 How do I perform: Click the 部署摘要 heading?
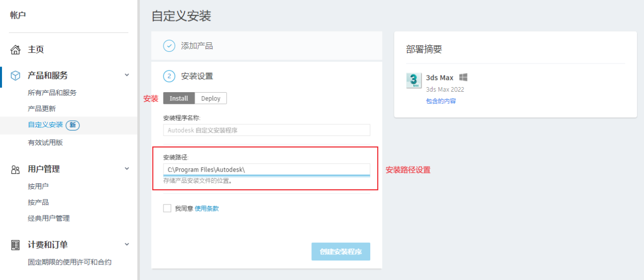click(x=424, y=49)
